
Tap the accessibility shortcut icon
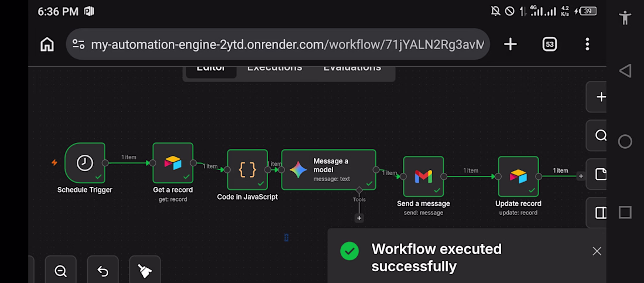pos(625,18)
